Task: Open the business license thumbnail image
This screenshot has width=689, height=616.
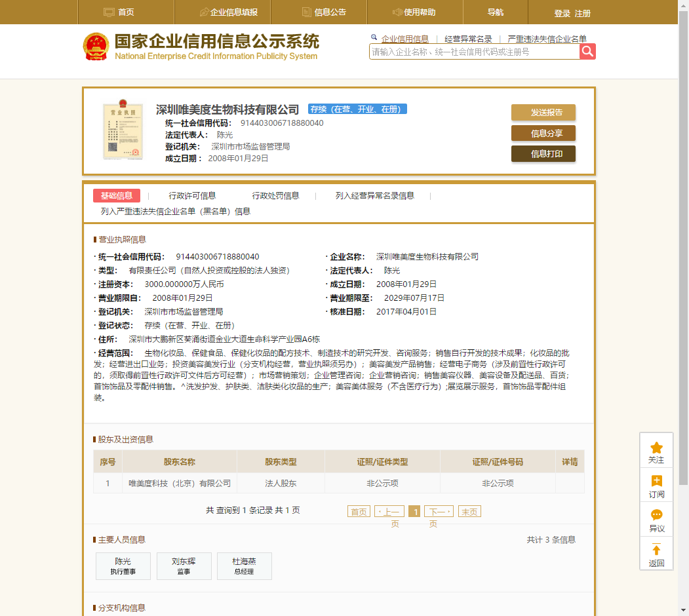Action: pos(123,130)
